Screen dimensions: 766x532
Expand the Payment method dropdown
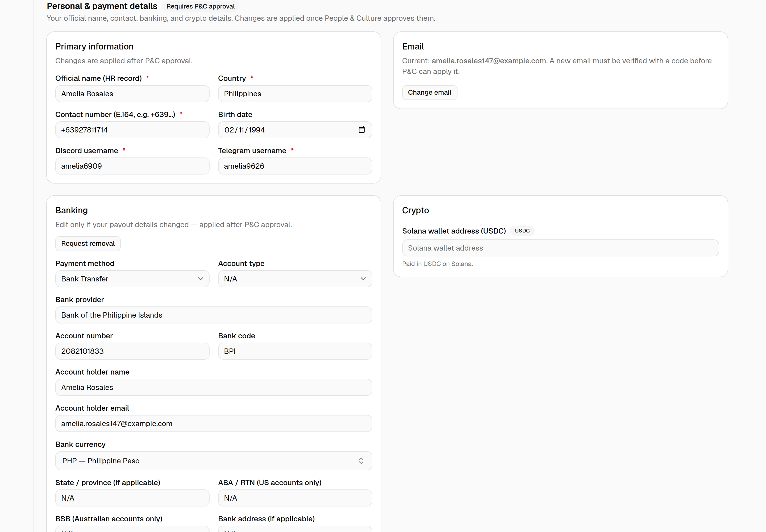click(132, 279)
